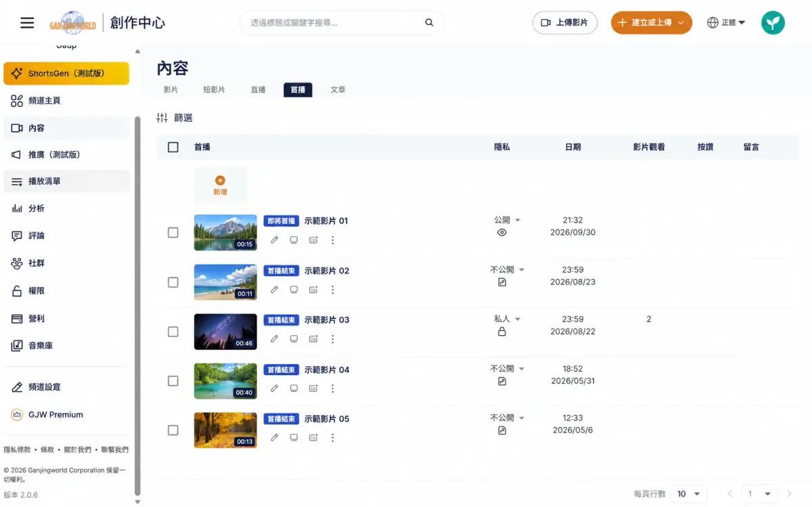Screen dimensions: 812x507
Task: Open monitor icon for 示範影片 01
Action: pyautogui.click(x=294, y=240)
